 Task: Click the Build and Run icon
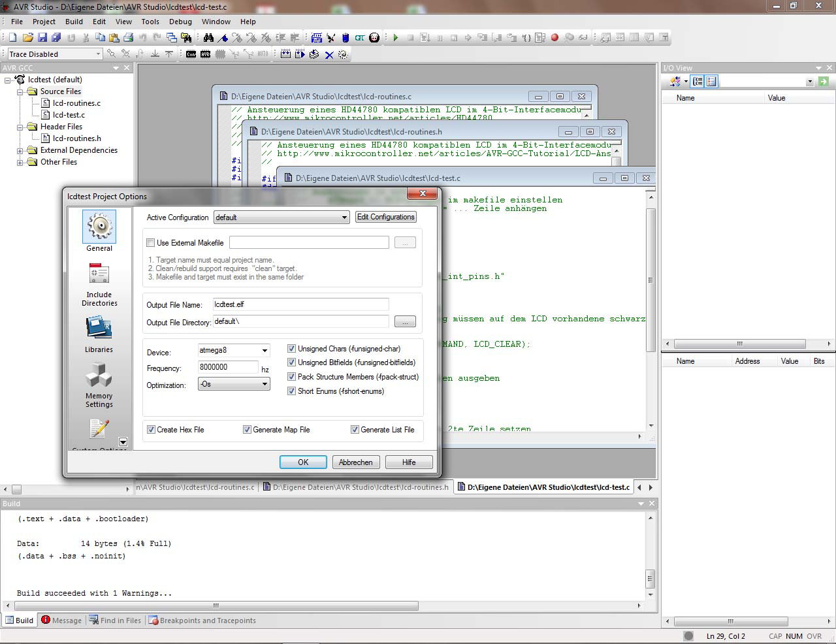coord(300,54)
